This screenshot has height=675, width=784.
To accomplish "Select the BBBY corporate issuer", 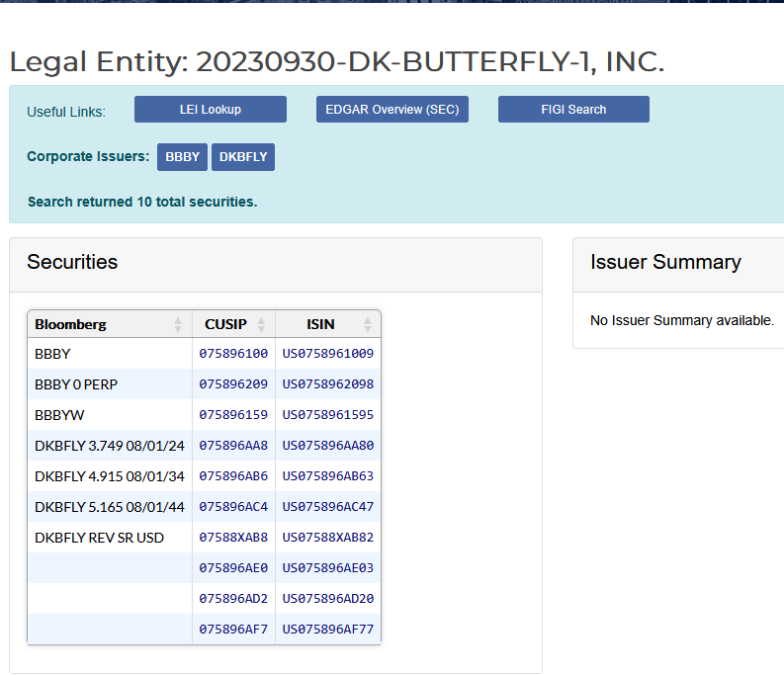I will (183, 157).
